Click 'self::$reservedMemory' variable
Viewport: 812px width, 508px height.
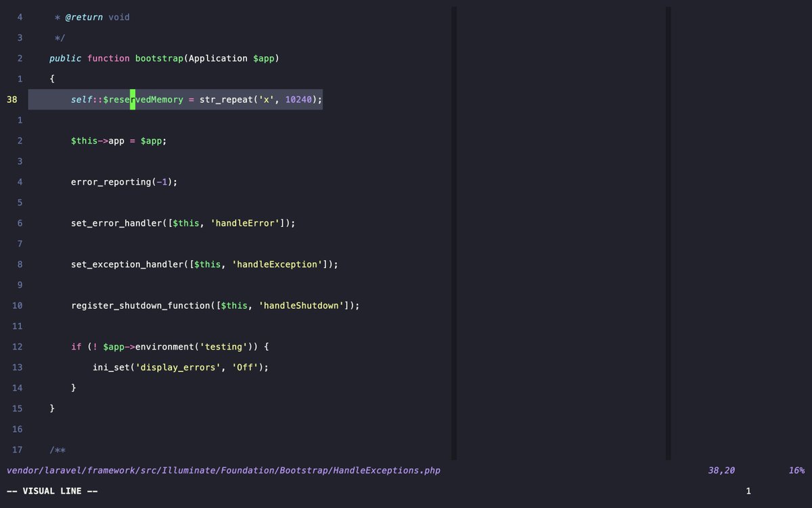[x=127, y=100]
